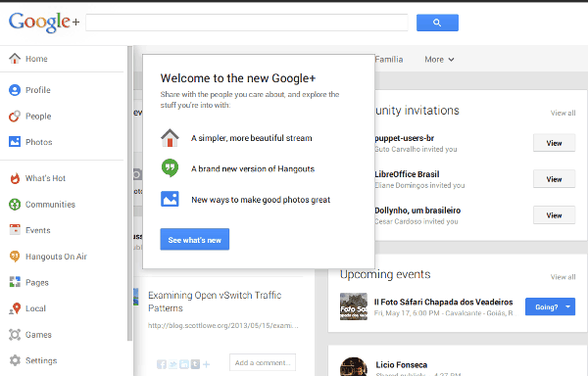
Task: Open Pages via its squares icon
Action: pyautogui.click(x=15, y=282)
